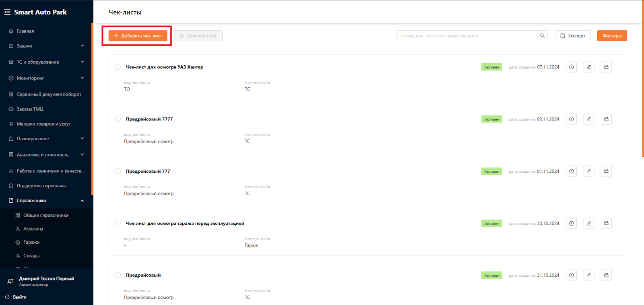The height and width of the screenshot is (305, 644).
Task: Open the Фильтры panel
Action: coord(612,35)
